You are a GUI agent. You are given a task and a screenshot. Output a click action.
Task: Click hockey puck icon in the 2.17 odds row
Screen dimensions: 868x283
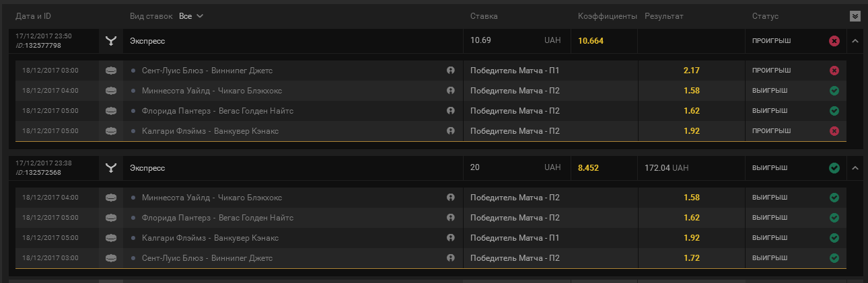pos(111,71)
